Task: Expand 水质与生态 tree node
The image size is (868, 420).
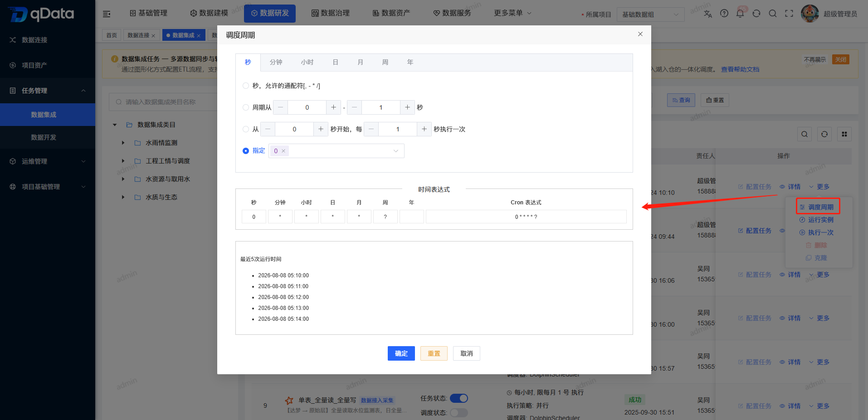Action: point(123,197)
